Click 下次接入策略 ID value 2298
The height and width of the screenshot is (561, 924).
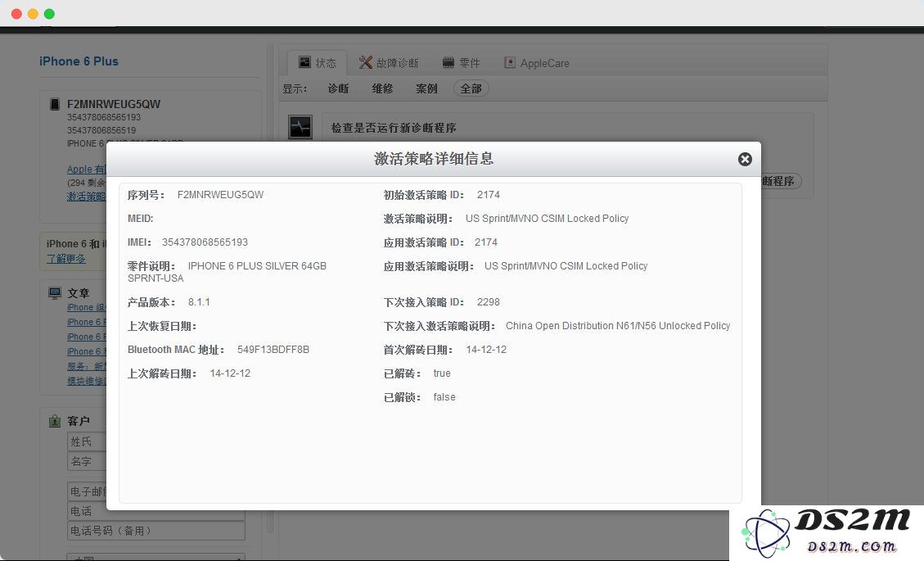489,302
